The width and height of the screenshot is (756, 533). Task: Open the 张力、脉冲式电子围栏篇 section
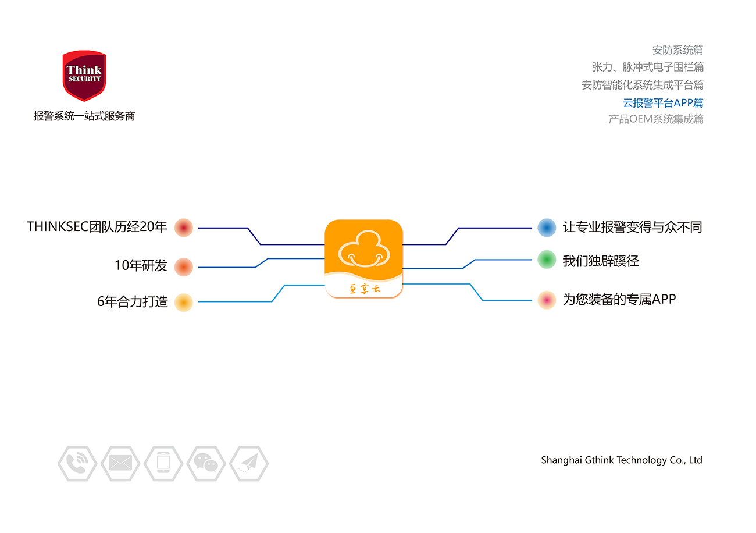[x=647, y=67]
